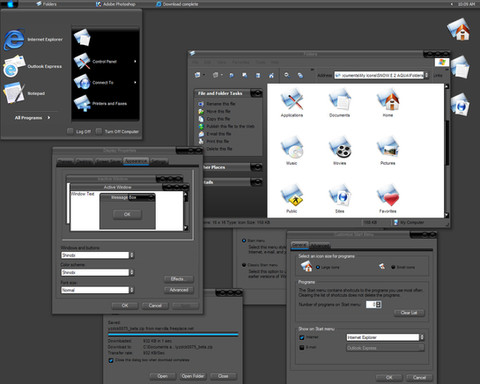This screenshot has height=384, width=480.
Task: Open Control Panel in the start menu
Action: pos(104,61)
